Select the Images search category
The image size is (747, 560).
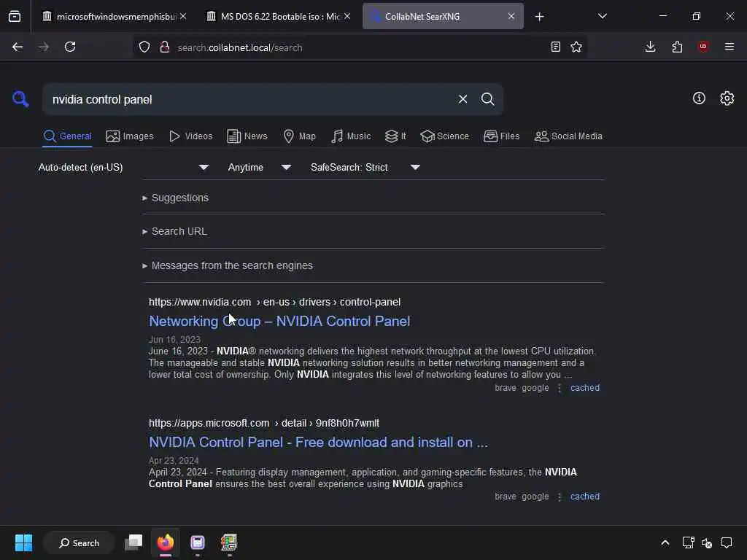(130, 136)
